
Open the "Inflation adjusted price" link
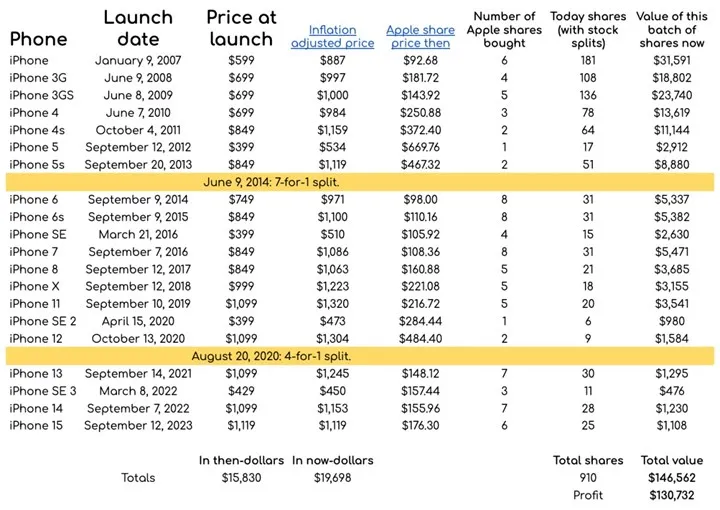pyautogui.click(x=332, y=37)
